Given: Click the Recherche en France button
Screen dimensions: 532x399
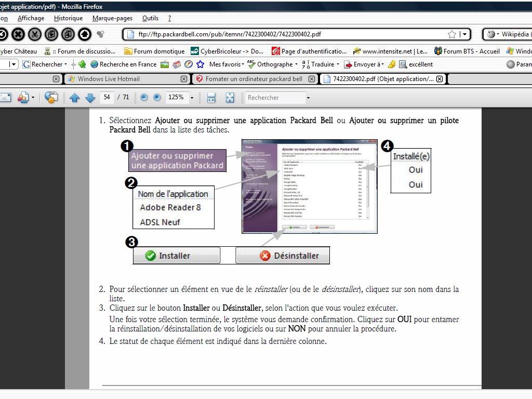Looking at the screenshot, I should tap(123, 64).
